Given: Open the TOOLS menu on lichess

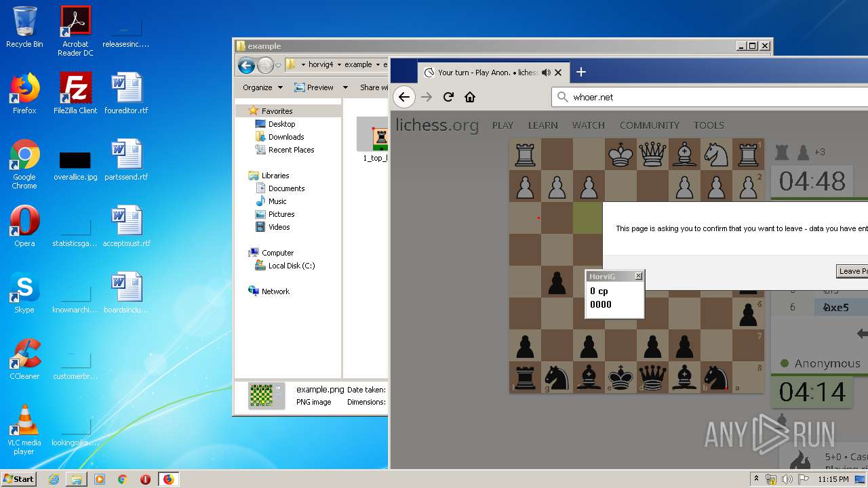Looking at the screenshot, I should (x=709, y=125).
